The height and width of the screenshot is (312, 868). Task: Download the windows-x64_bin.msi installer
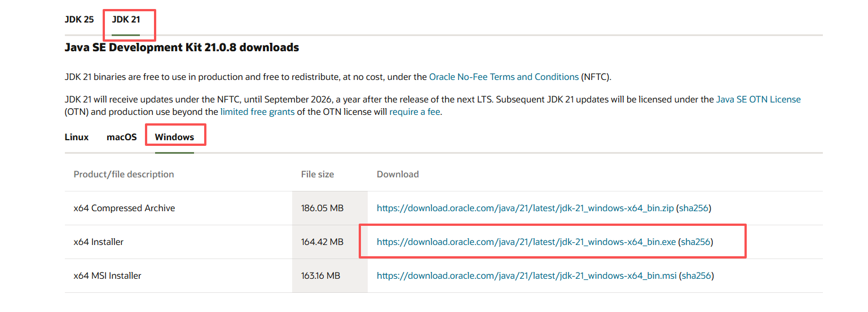point(527,275)
